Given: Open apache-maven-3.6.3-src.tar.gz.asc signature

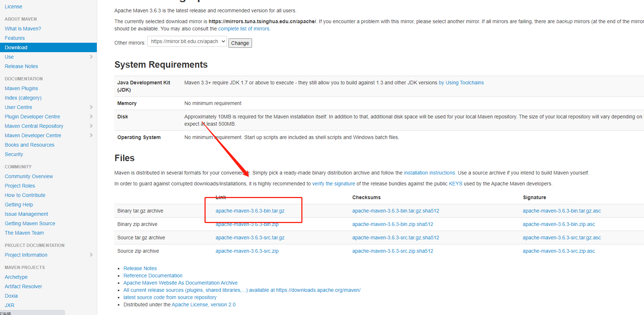Looking at the screenshot, I should click(562, 238).
